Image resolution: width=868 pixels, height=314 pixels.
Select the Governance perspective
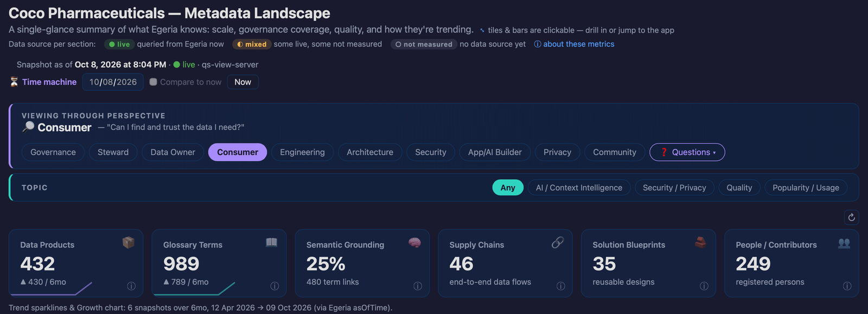[x=53, y=152]
